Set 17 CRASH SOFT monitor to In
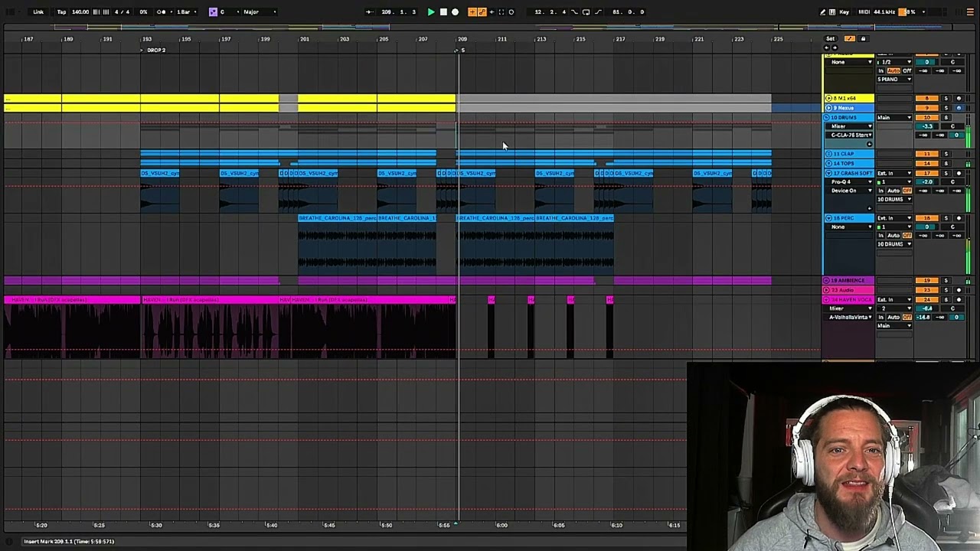Viewport: 980px width, 551px height. click(881, 191)
